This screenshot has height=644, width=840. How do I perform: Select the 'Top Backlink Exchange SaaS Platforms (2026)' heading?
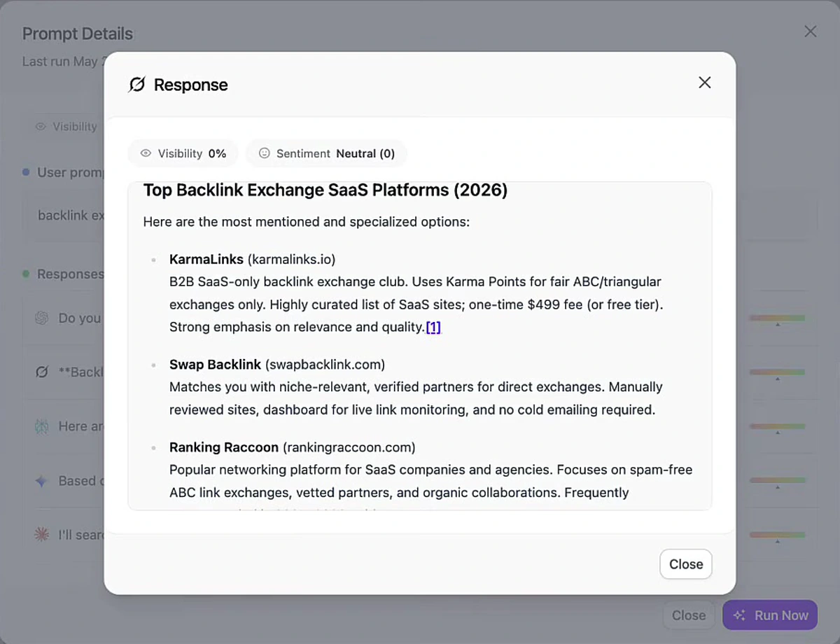click(325, 190)
